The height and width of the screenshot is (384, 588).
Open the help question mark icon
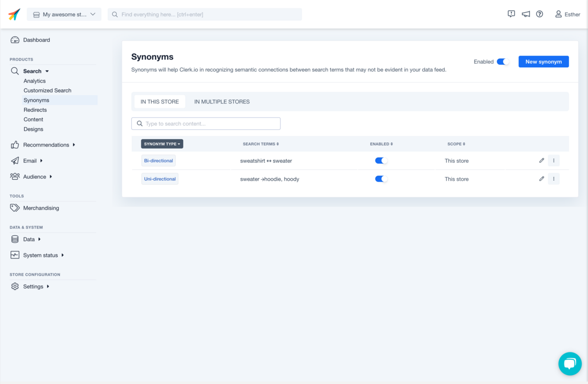pyautogui.click(x=540, y=14)
